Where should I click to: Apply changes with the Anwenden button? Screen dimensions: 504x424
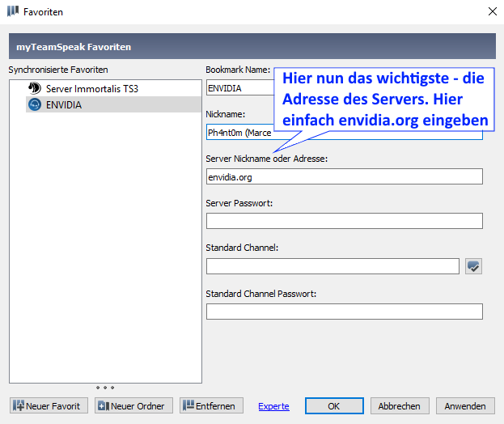(465, 405)
